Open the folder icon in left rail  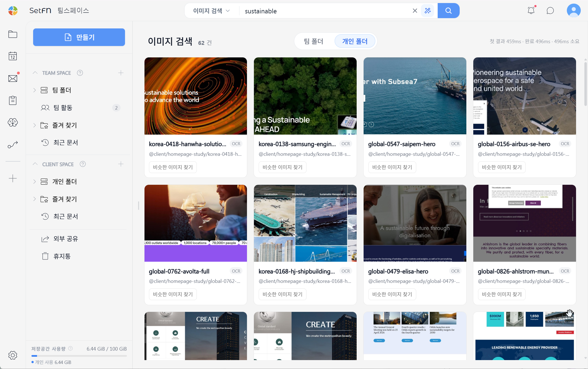click(13, 34)
